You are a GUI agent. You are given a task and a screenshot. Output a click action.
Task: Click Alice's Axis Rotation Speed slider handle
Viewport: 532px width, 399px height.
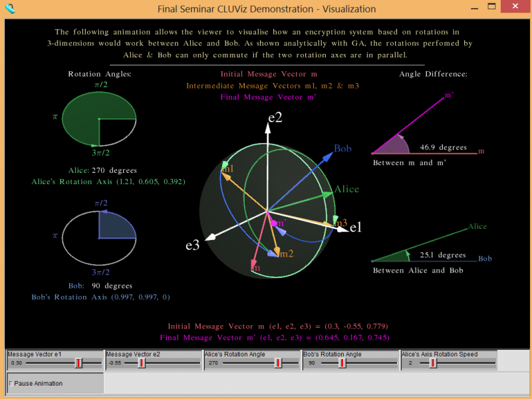(x=433, y=363)
